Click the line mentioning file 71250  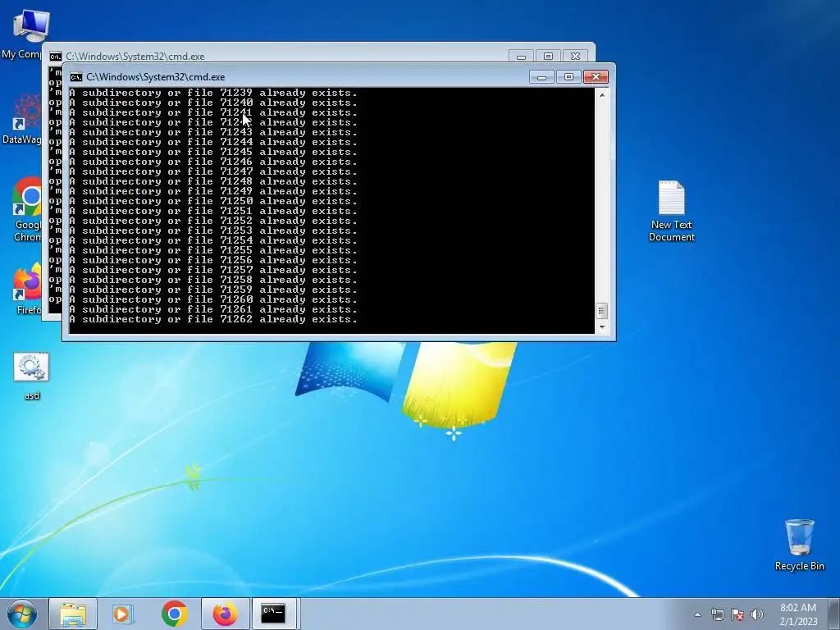(213, 201)
